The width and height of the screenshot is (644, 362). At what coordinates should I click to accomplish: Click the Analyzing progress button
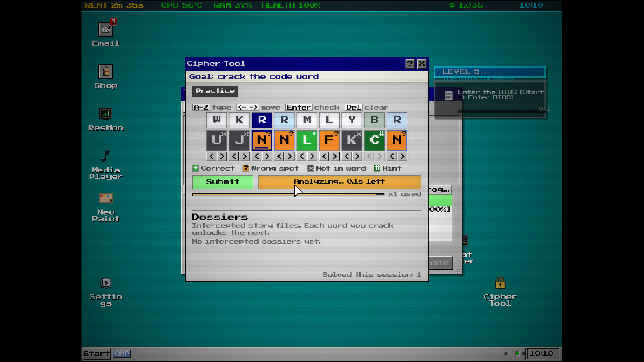[339, 182]
